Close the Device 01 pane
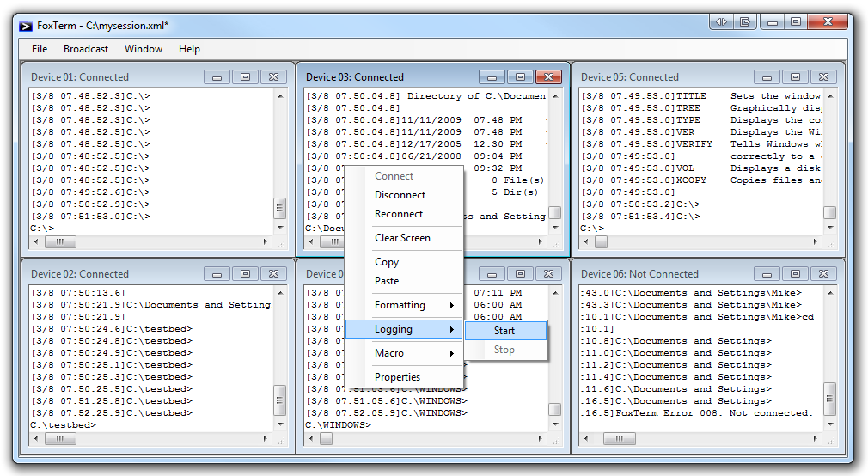The image size is (868, 476). coord(273,77)
